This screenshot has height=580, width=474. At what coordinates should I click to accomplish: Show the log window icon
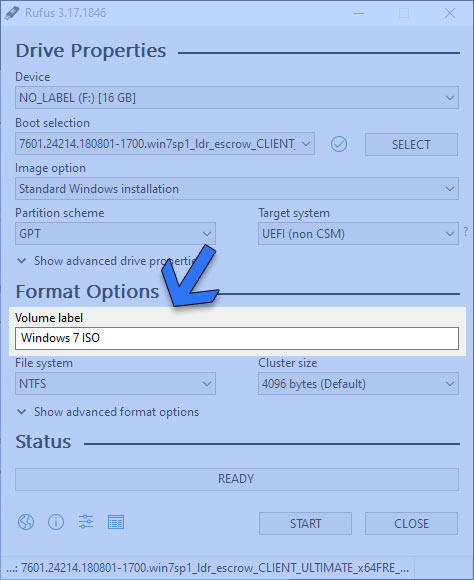(116, 522)
